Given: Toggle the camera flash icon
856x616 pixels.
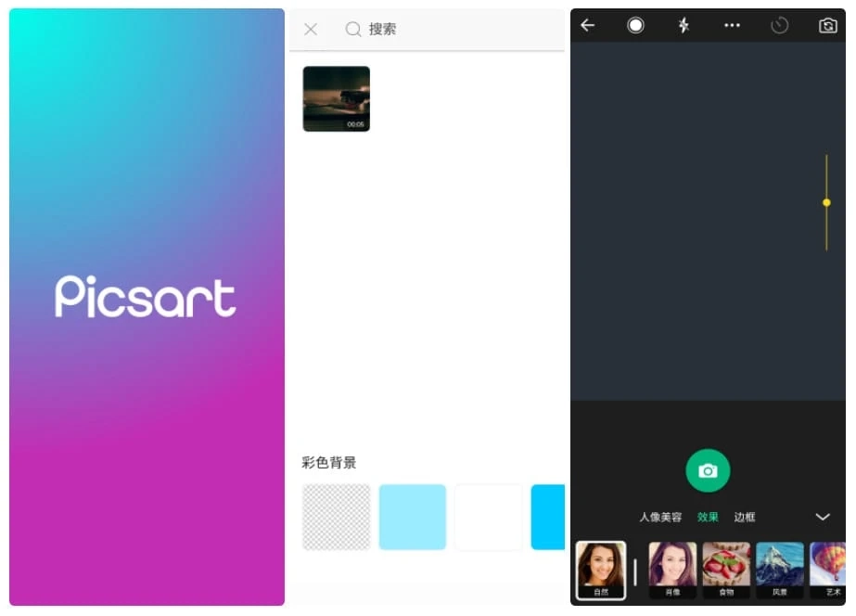Looking at the screenshot, I should pos(684,26).
